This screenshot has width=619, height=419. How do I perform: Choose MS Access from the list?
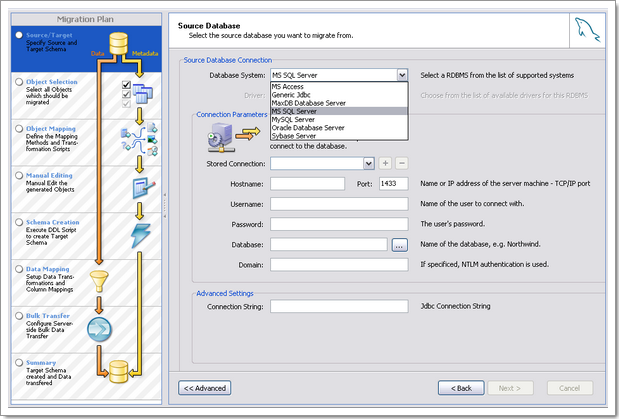tap(339, 86)
